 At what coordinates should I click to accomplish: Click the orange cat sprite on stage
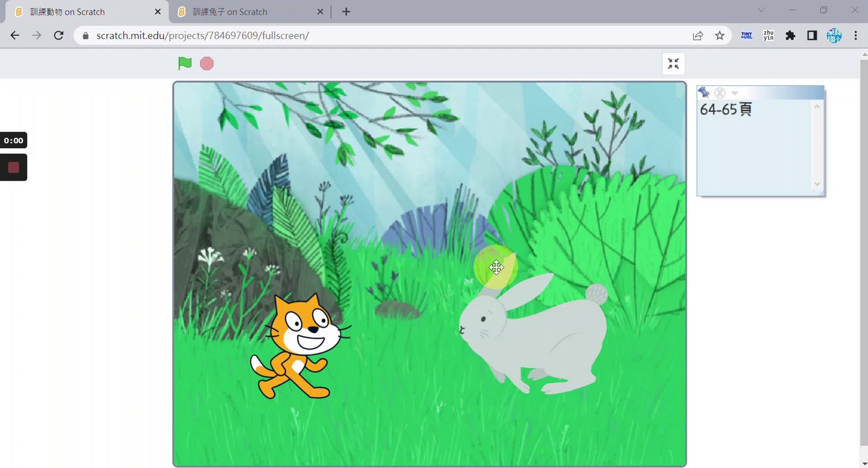pyautogui.click(x=300, y=346)
